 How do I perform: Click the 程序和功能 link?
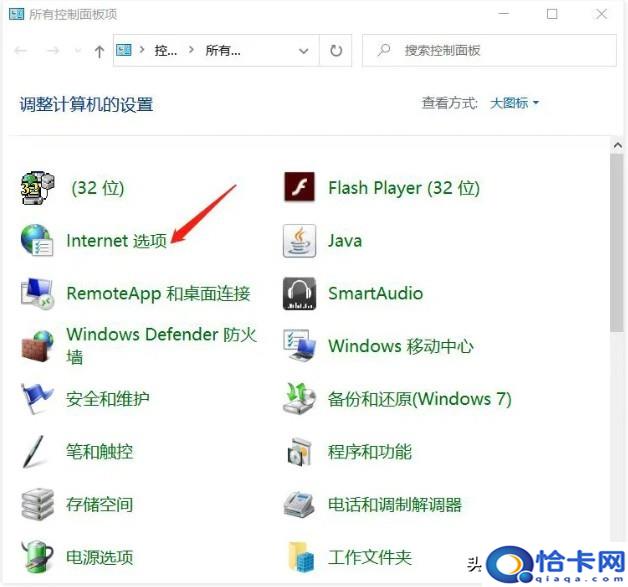point(369,452)
